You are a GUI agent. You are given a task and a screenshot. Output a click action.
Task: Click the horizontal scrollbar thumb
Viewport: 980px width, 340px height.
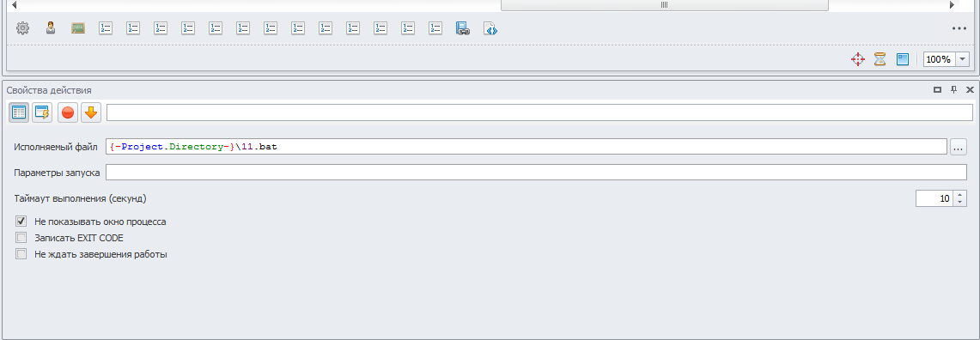point(665,5)
